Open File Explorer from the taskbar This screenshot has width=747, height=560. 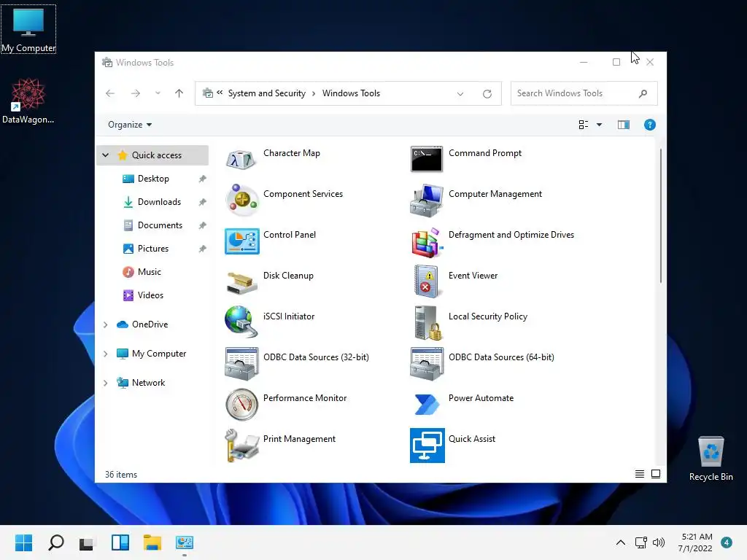152,542
